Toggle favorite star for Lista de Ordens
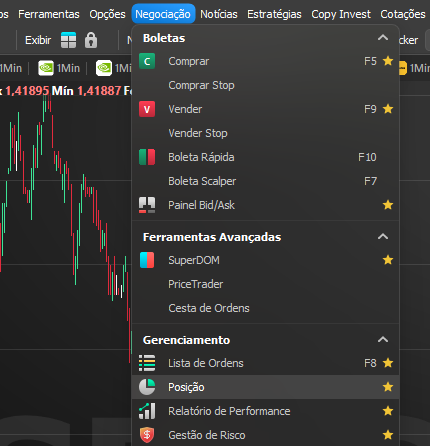The height and width of the screenshot is (446, 430). coord(388,363)
